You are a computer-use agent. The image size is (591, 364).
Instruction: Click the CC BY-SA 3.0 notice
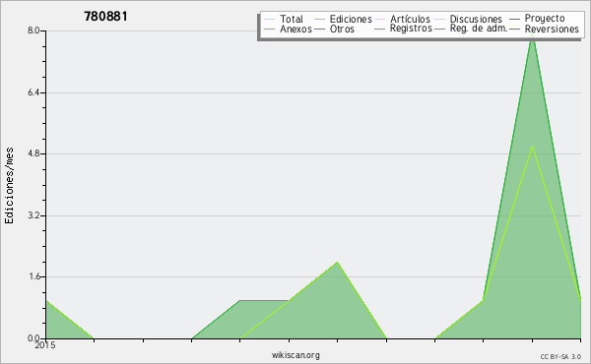[x=560, y=356]
